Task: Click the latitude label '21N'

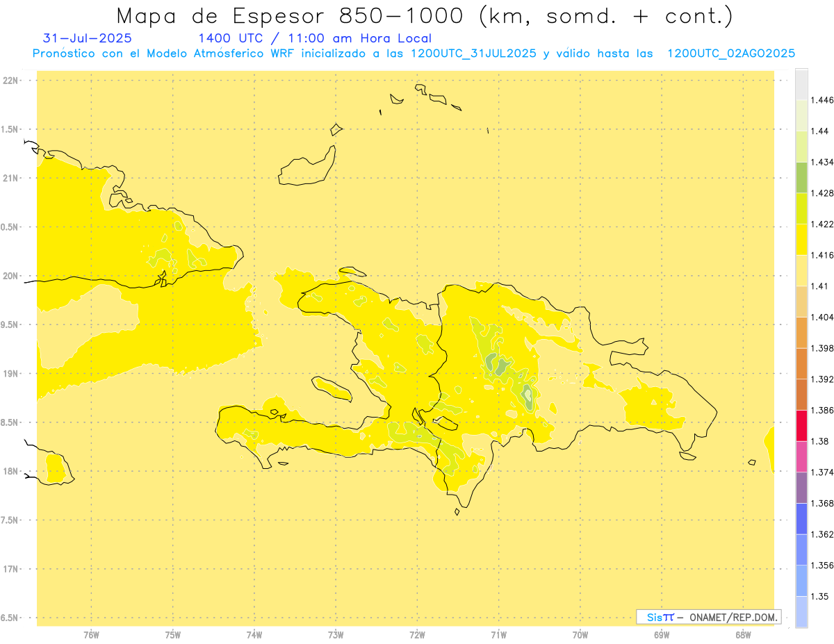Action: pos(10,178)
